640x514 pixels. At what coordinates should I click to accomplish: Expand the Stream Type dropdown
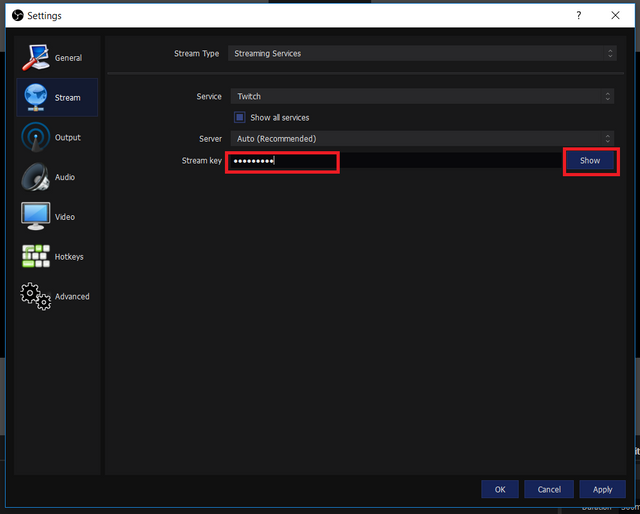click(422, 53)
